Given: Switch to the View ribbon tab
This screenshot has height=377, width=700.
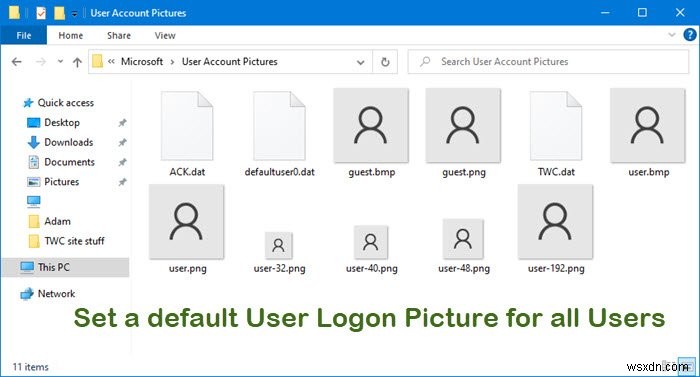Looking at the screenshot, I should [x=165, y=36].
